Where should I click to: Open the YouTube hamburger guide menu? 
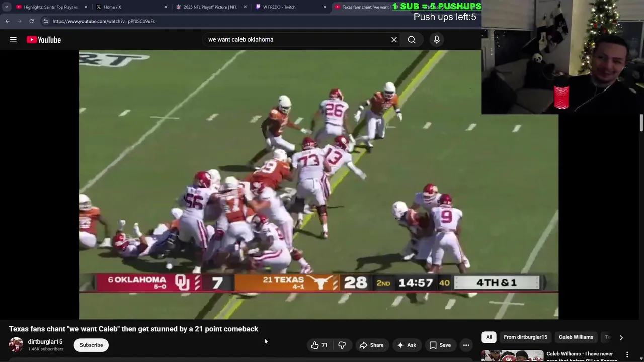pos(13,40)
